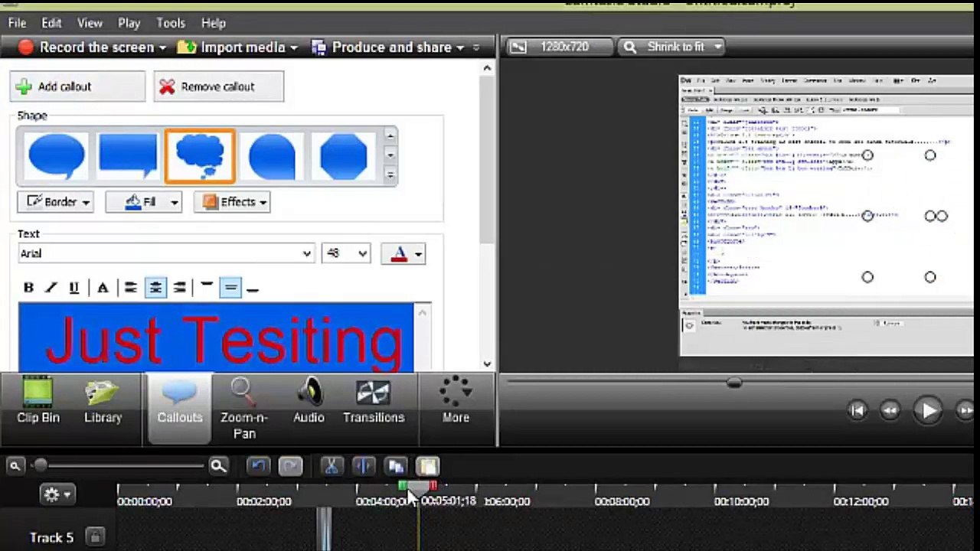Open the File menu
Screen dimensions: 980x551
tap(17, 23)
